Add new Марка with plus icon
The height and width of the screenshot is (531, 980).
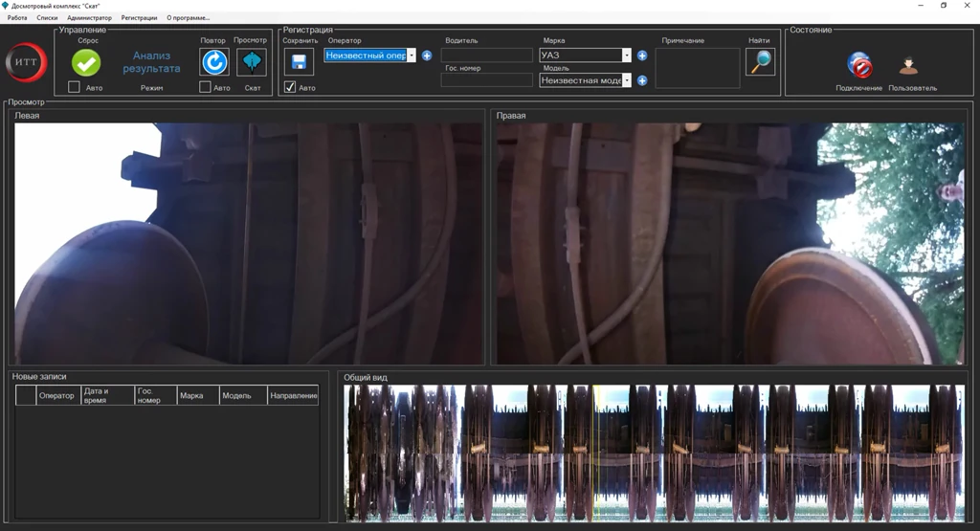point(642,55)
